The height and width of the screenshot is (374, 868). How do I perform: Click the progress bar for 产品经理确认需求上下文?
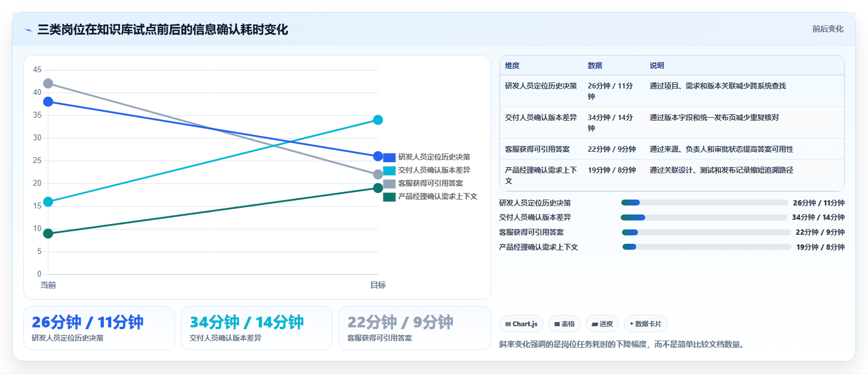pos(707,247)
